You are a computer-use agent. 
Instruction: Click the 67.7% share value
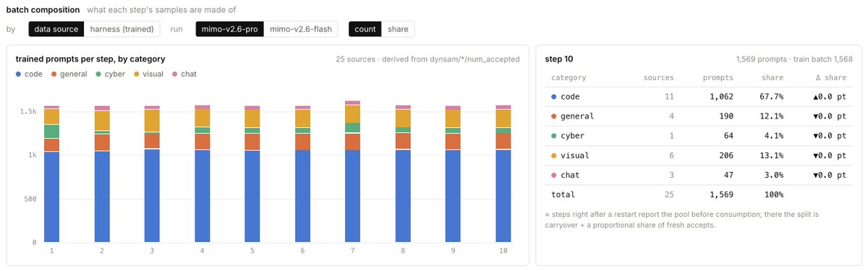(773, 97)
